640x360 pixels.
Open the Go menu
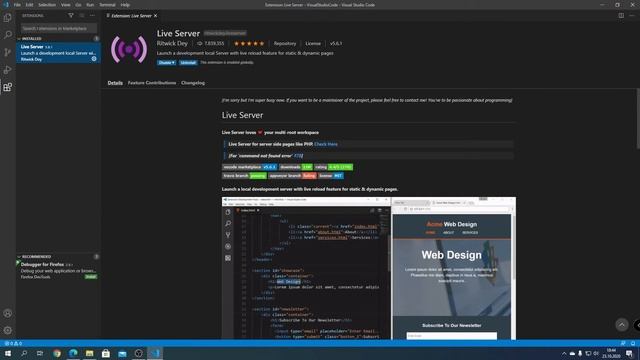click(x=78, y=5)
